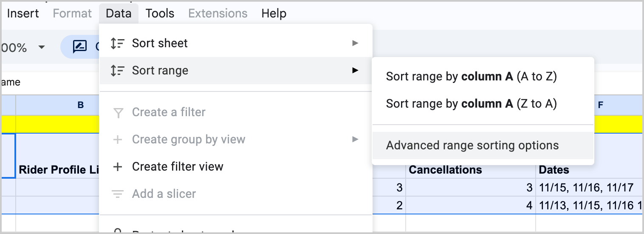Open the Data menu
The image size is (644, 234).
[x=119, y=14]
